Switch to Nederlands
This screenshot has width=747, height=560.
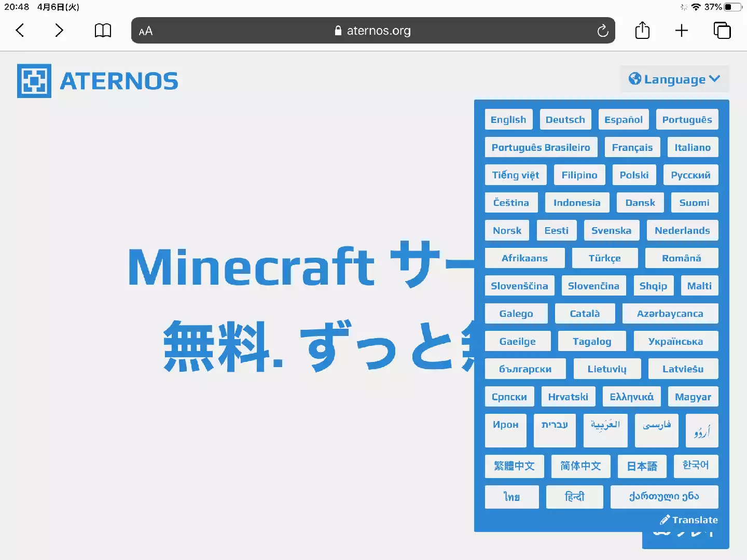tap(683, 230)
